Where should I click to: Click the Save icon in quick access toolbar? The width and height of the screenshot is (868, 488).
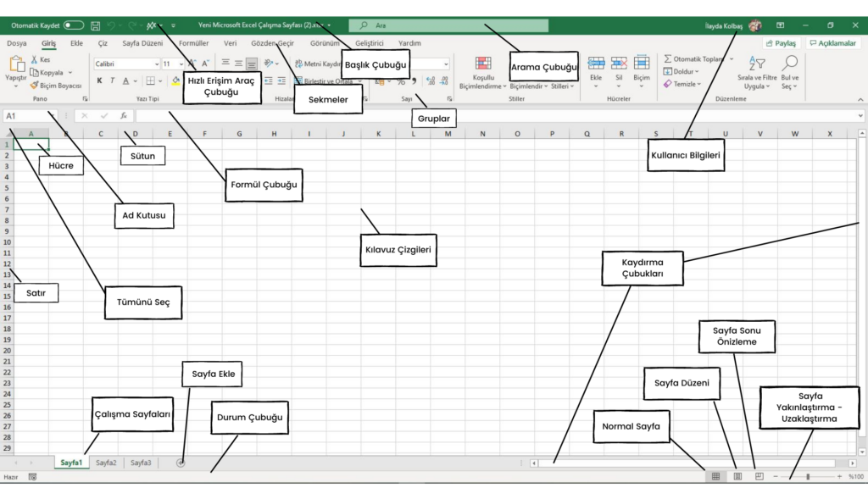[x=95, y=26]
